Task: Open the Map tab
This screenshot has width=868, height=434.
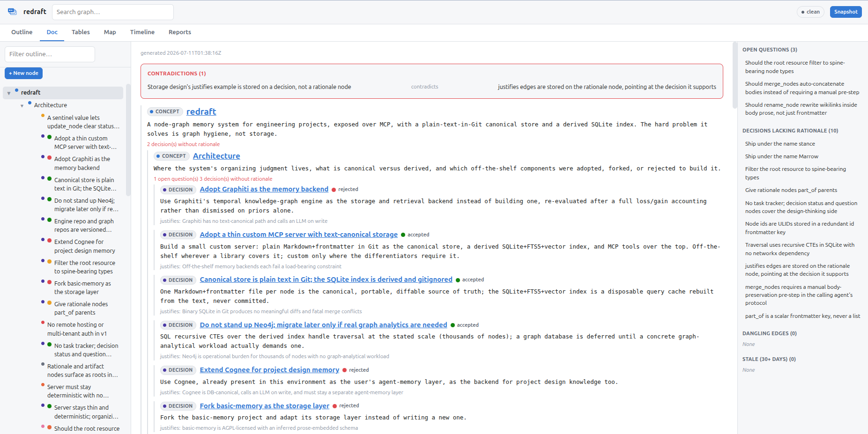Action: point(110,32)
